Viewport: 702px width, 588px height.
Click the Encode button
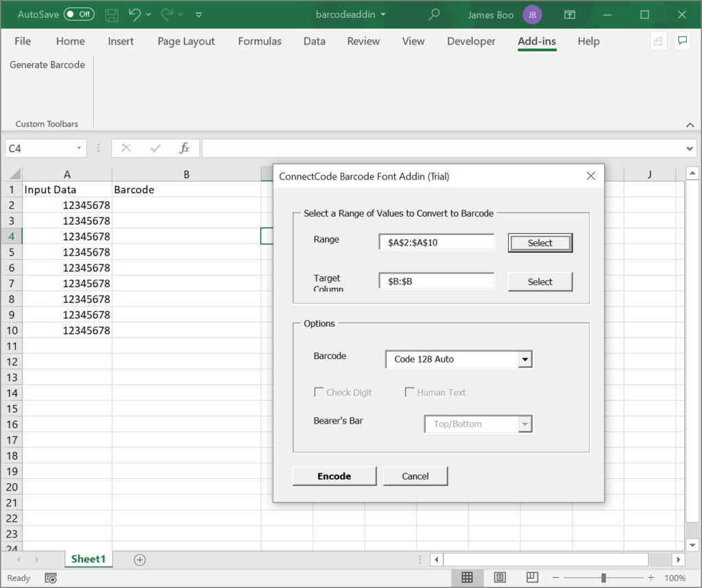(x=335, y=476)
